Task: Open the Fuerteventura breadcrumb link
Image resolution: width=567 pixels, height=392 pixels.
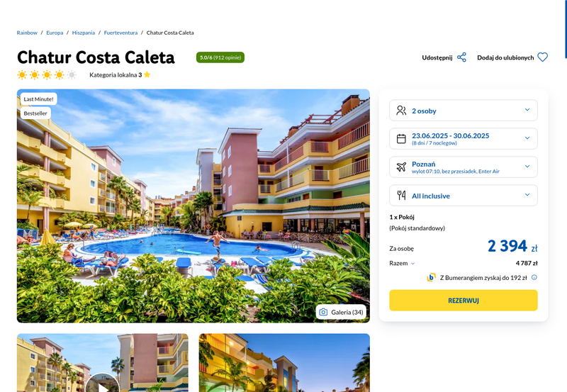Action: 120,33
